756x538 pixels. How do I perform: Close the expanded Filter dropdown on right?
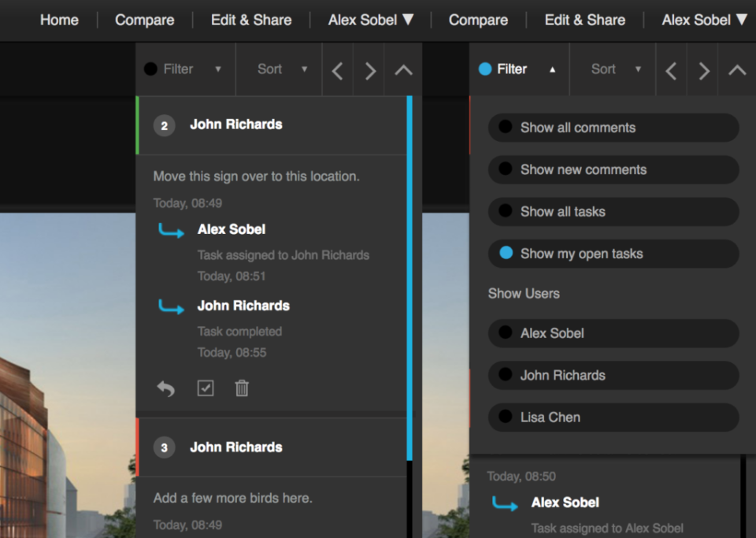coord(519,69)
